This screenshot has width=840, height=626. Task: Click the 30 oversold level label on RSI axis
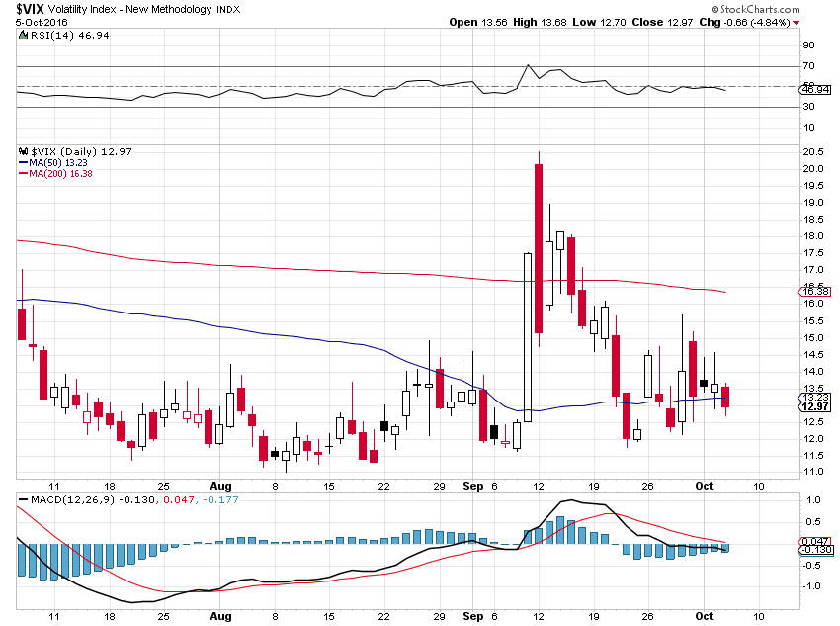tap(808, 107)
